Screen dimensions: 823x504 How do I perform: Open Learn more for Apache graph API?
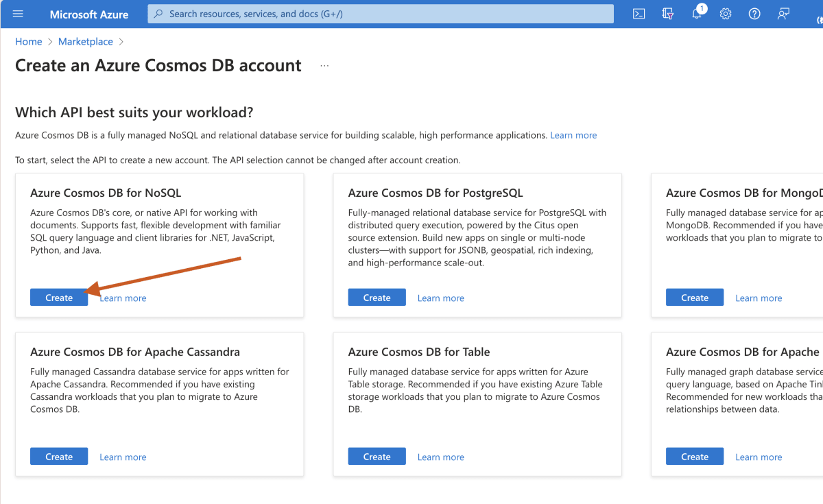759,457
